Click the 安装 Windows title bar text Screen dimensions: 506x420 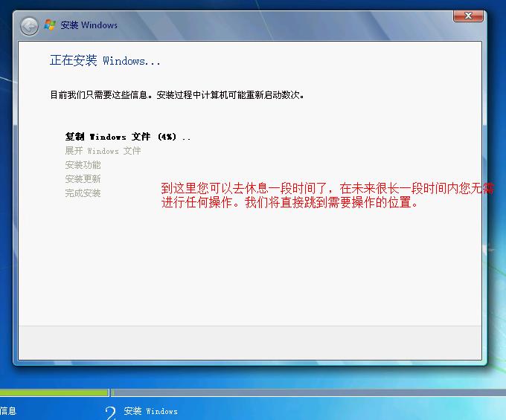pyautogui.click(x=89, y=25)
